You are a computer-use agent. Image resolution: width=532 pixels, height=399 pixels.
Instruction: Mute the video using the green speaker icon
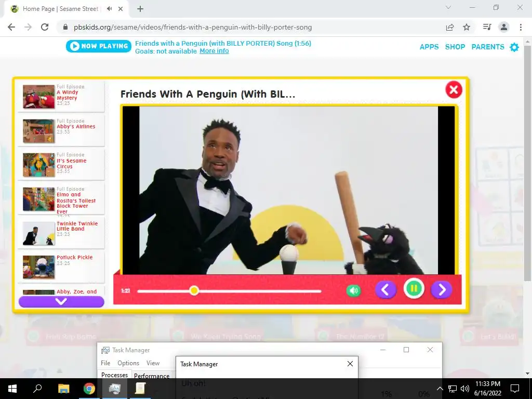click(353, 290)
